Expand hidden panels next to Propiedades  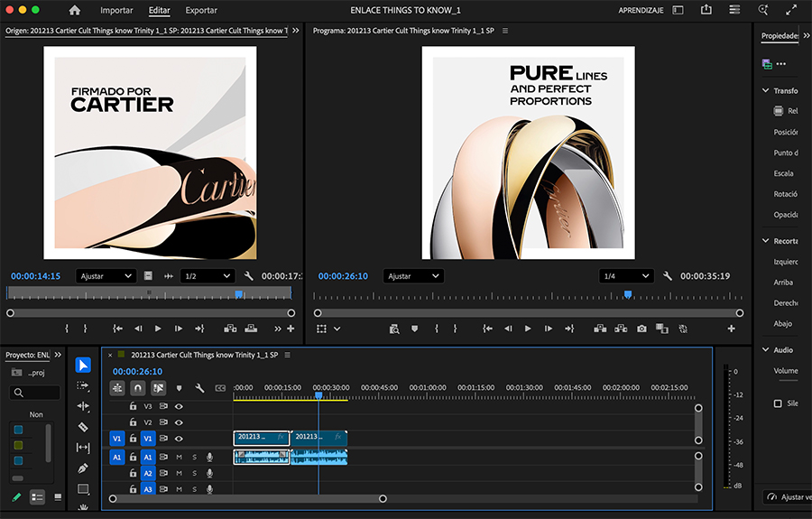[x=807, y=36]
